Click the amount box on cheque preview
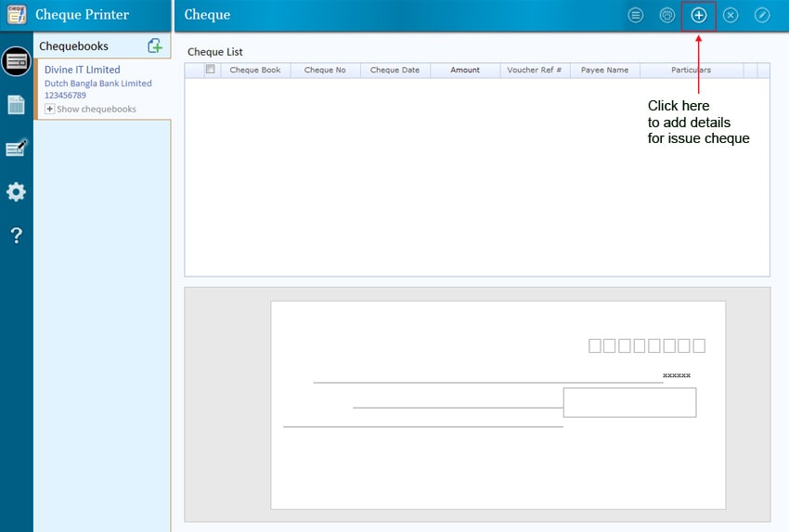 [629, 403]
